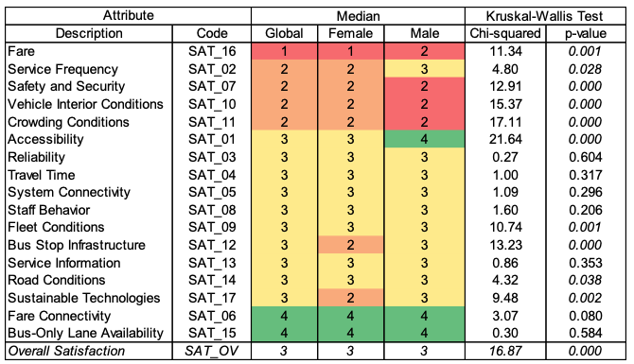Click the SAT_15 code cell

tap(212, 333)
